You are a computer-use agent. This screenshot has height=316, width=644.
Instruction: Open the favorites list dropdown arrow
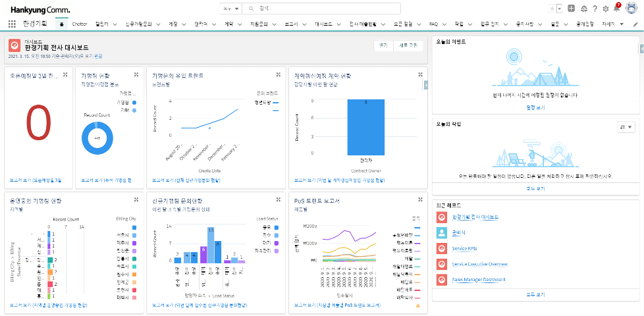click(x=560, y=9)
